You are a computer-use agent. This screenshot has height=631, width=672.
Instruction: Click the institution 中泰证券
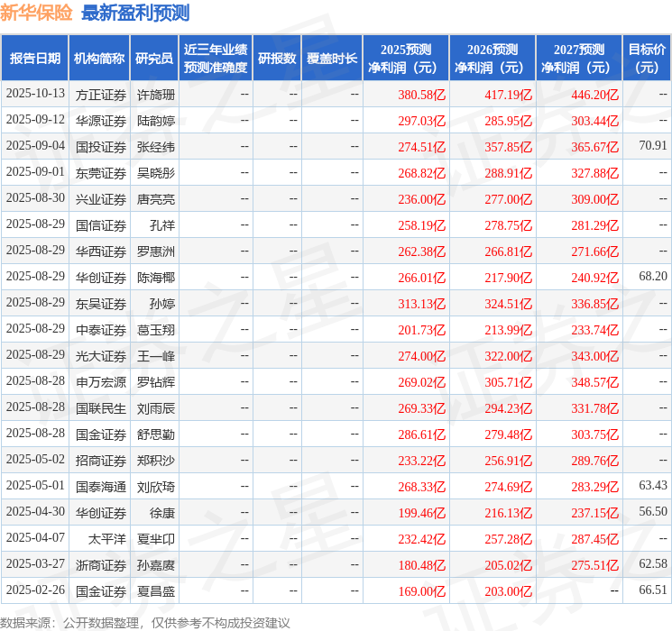click(x=101, y=330)
